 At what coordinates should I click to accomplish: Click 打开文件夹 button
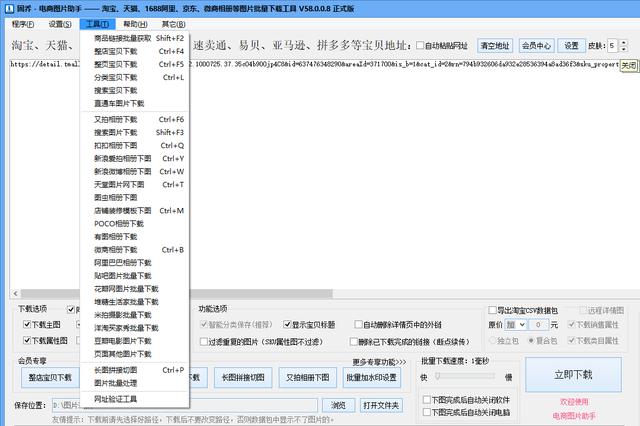[x=381, y=405]
